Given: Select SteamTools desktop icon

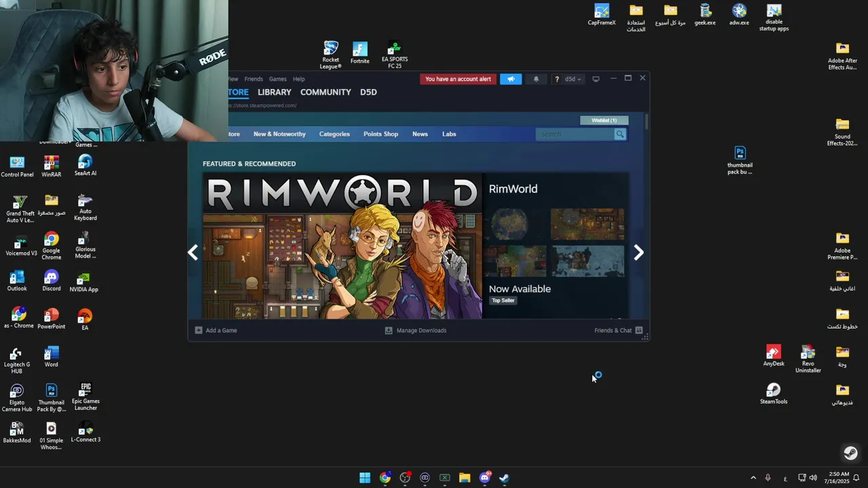Looking at the screenshot, I should tap(774, 393).
